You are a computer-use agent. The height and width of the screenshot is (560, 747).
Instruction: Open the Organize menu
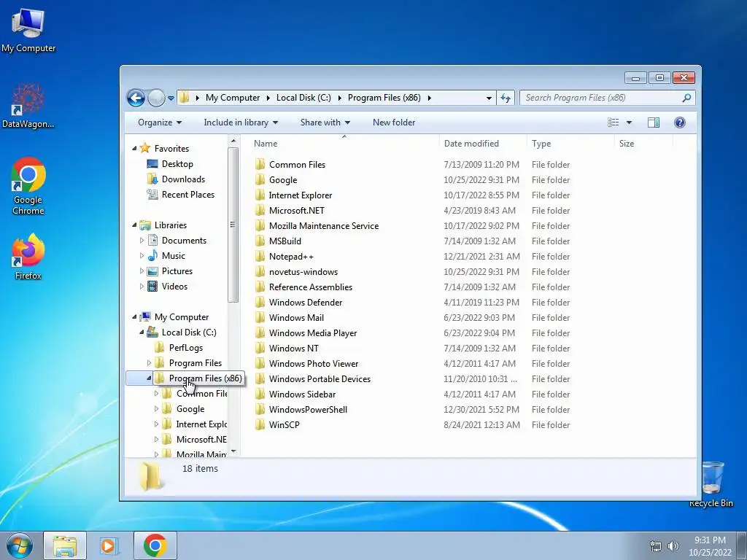tap(160, 122)
